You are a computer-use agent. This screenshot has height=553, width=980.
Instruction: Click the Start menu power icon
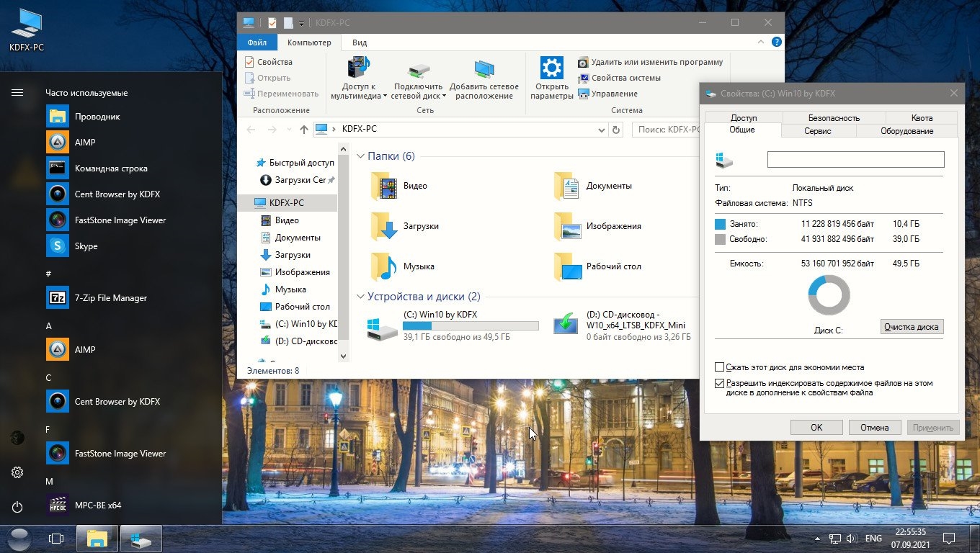[x=17, y=507]
